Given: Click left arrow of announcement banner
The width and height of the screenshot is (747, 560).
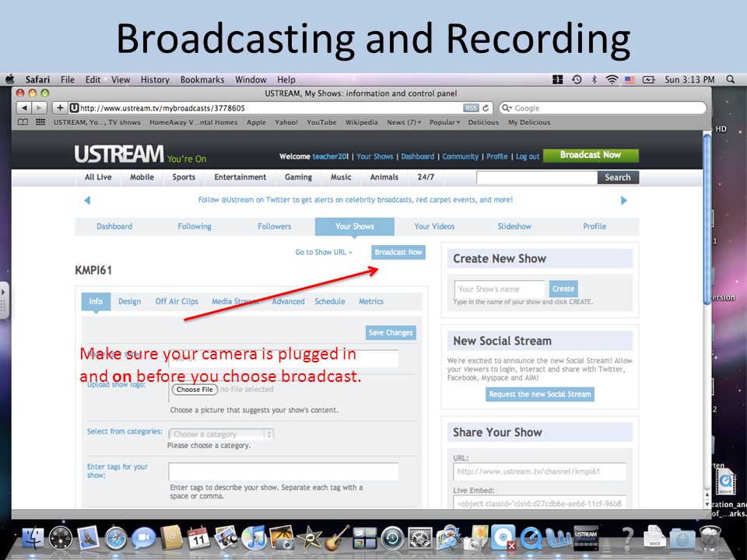Looking at the screenshot, I should (86, 200).
